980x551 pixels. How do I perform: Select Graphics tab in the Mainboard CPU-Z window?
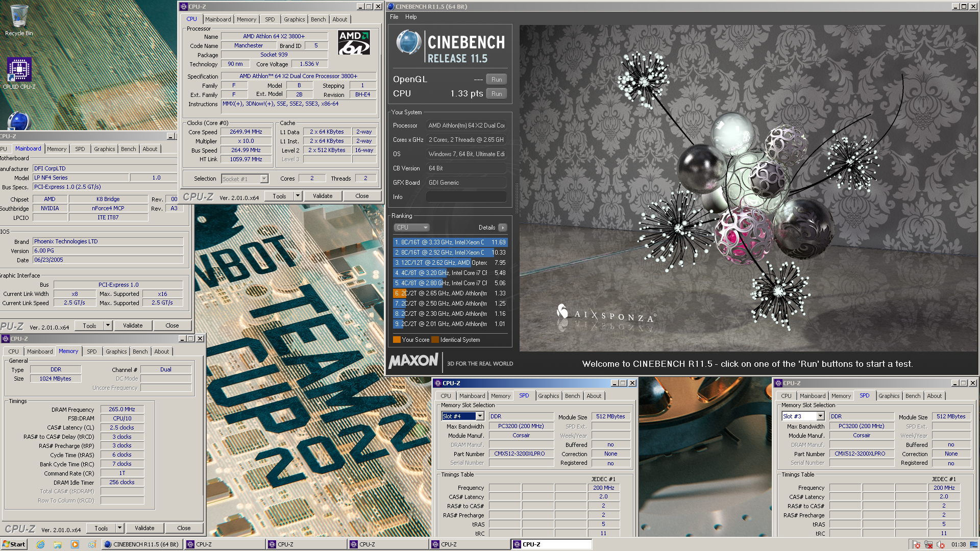104,149
